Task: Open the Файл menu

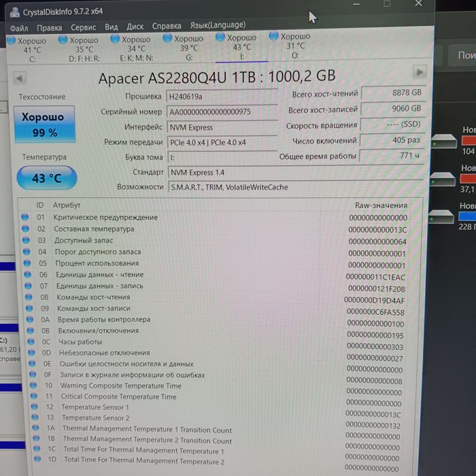Action: 19,29
